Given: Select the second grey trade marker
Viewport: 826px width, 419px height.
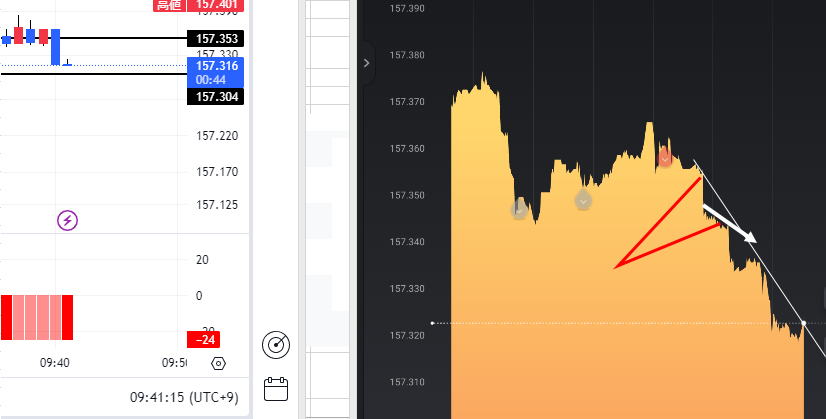Looking at the screenshot, I should pyautogui.click(x=584, y=200).
